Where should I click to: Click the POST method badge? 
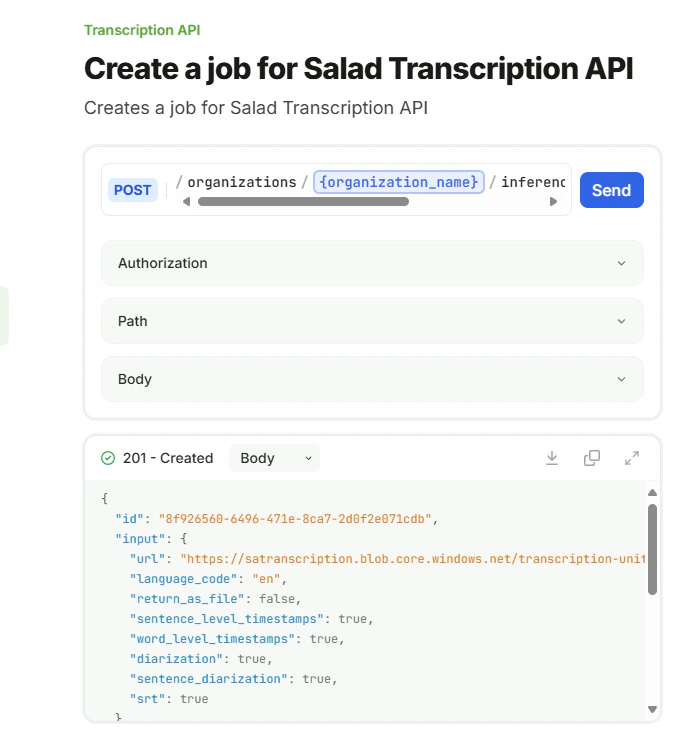132,190
